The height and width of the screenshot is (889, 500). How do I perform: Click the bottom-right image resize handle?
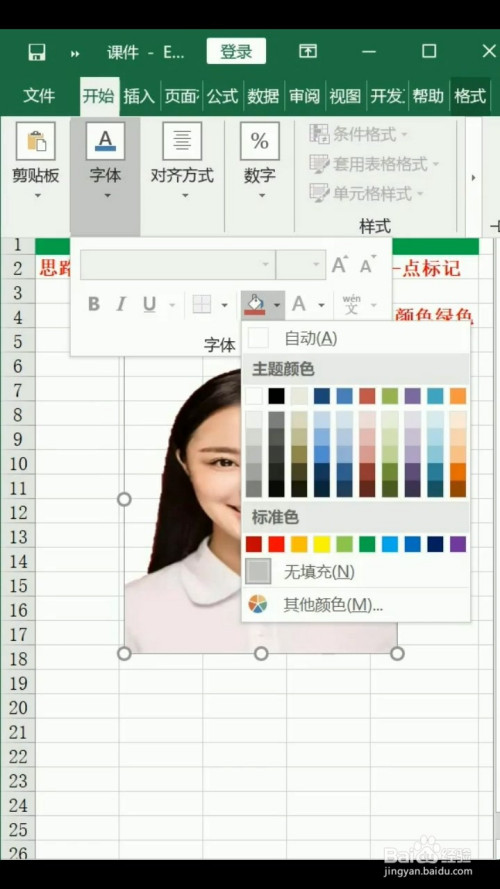tap(397, 654)
